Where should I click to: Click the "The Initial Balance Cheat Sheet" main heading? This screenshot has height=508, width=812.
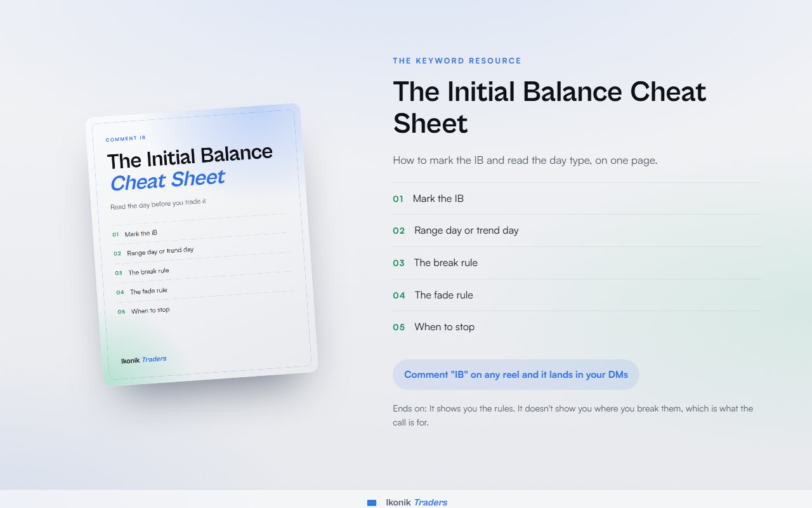pyautogui.click(x=549, y=107)
